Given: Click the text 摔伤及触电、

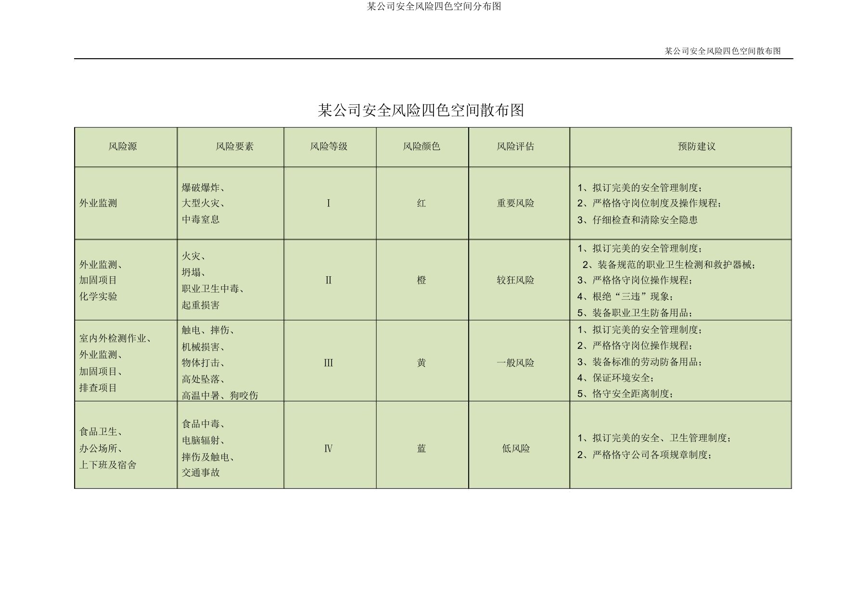Looking at the screenshot, I should (x=208, y=457).
